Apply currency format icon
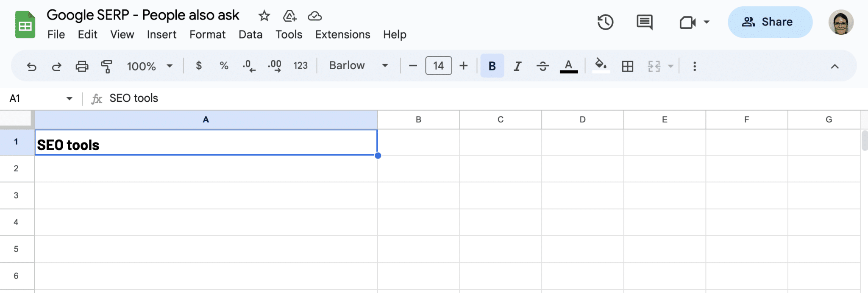The image size is (868, 293). coord(198,66)
